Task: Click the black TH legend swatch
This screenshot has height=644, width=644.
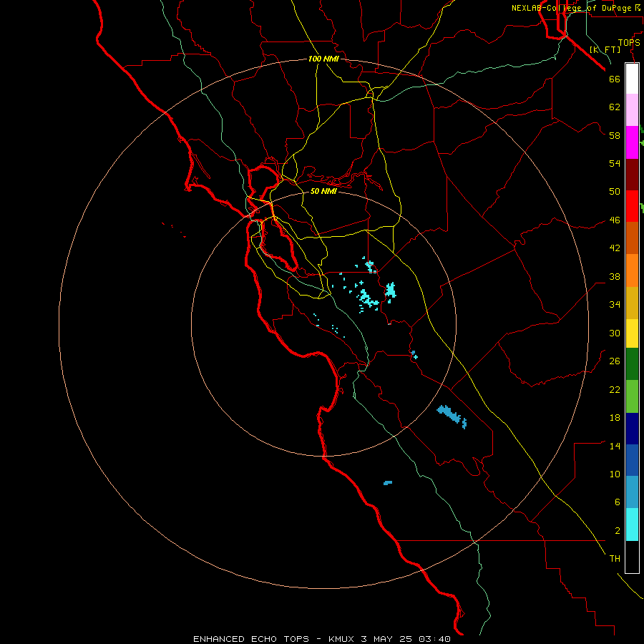Action: (632, 557)
